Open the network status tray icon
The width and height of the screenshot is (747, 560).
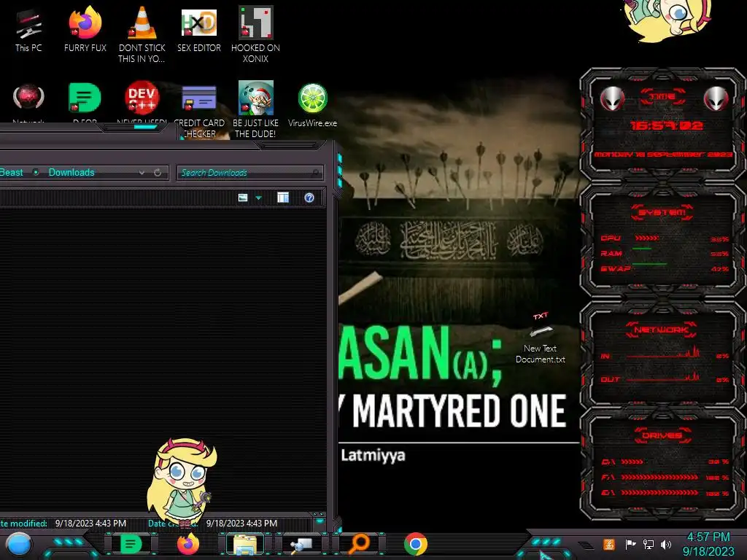648,544
